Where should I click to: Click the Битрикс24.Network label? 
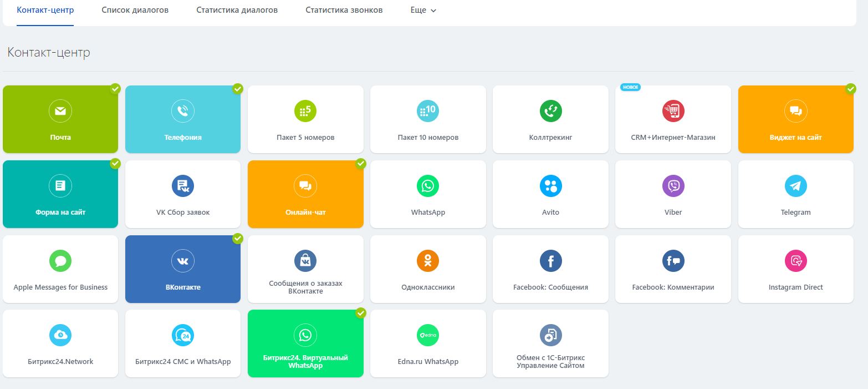pos(60,361)
